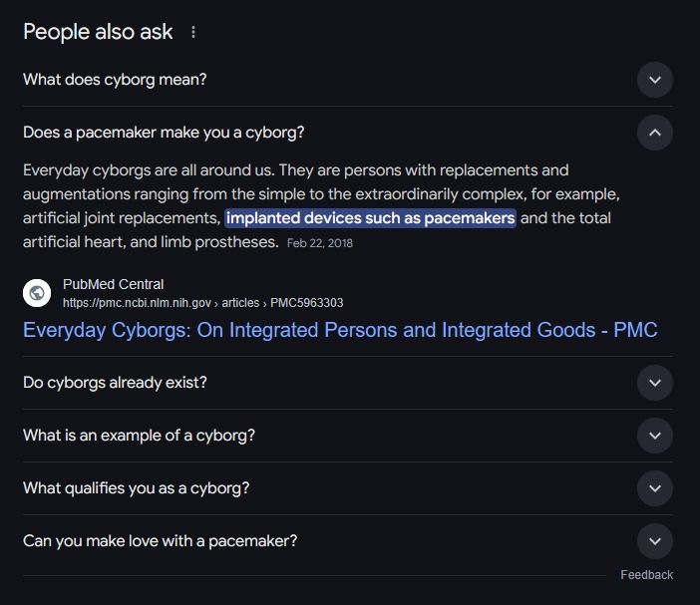Click the PubMed Central source name
Screen dimensions: 700x605
(113, 285)
